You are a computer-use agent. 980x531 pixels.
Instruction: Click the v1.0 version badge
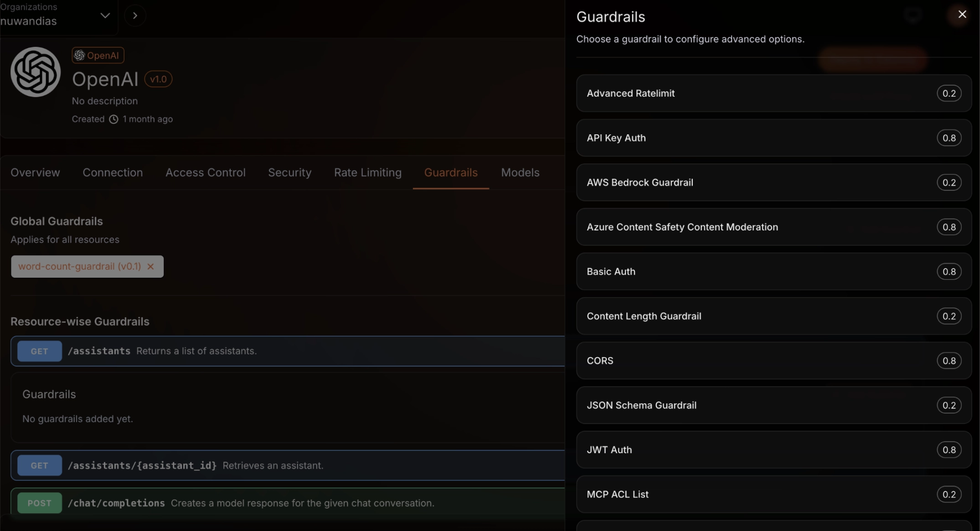158,79
